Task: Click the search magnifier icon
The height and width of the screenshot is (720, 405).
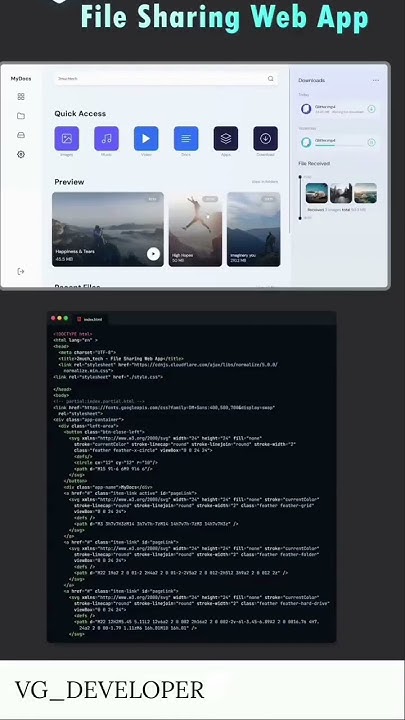Action: (270, 79)
